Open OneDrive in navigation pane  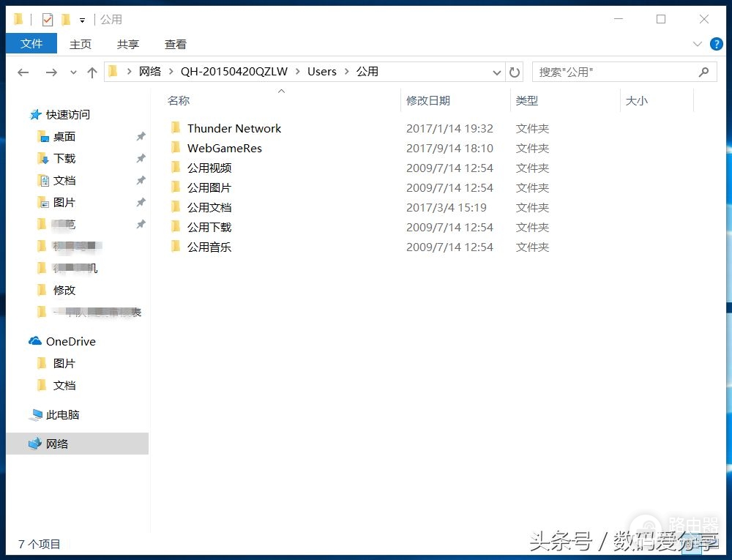[70, 341]
